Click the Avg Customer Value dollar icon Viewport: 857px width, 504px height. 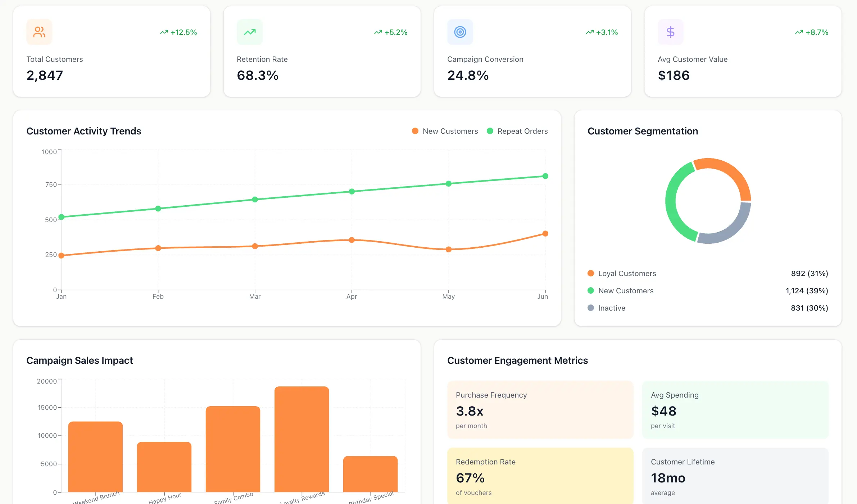pos(670,32)
